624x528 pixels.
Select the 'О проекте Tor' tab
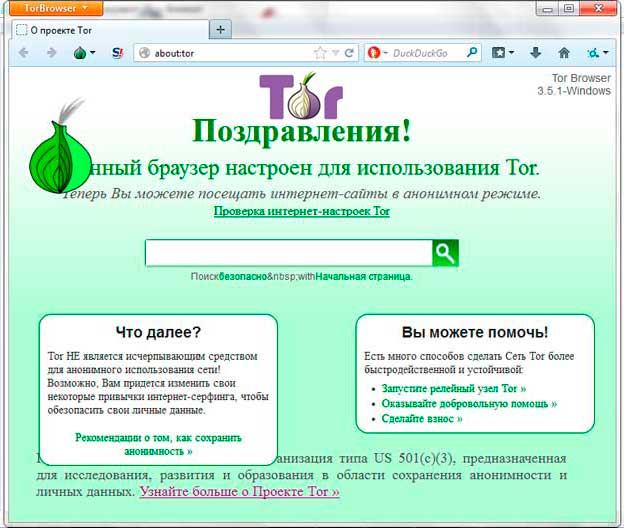coord(105,29)
